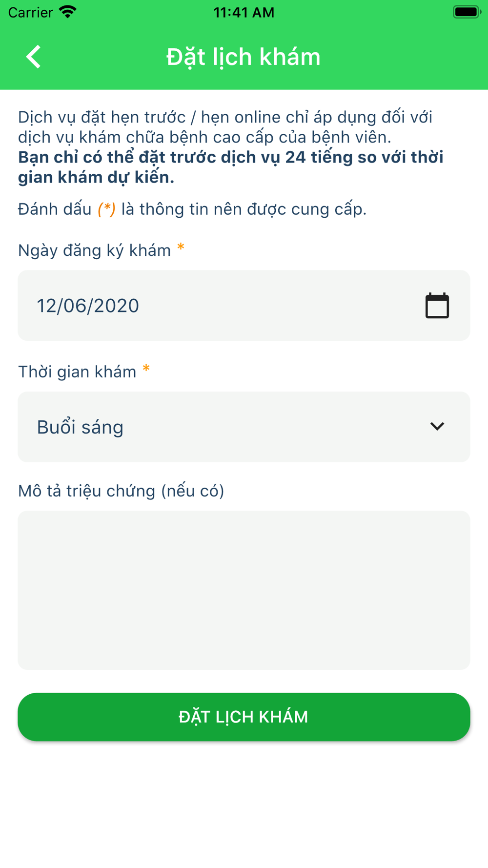This screenshot has height=868, width=488.
Task: Tap the Carrier label in status bar
Action: tap(30, 12)
